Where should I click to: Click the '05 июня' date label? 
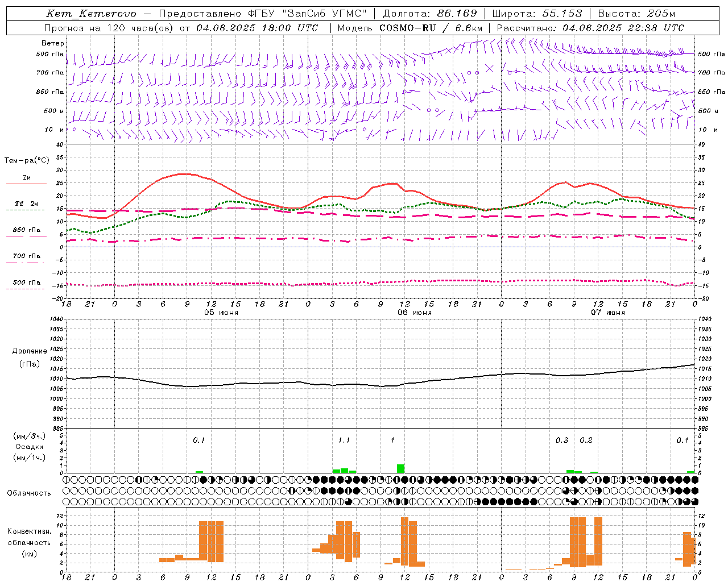[221, 313]
